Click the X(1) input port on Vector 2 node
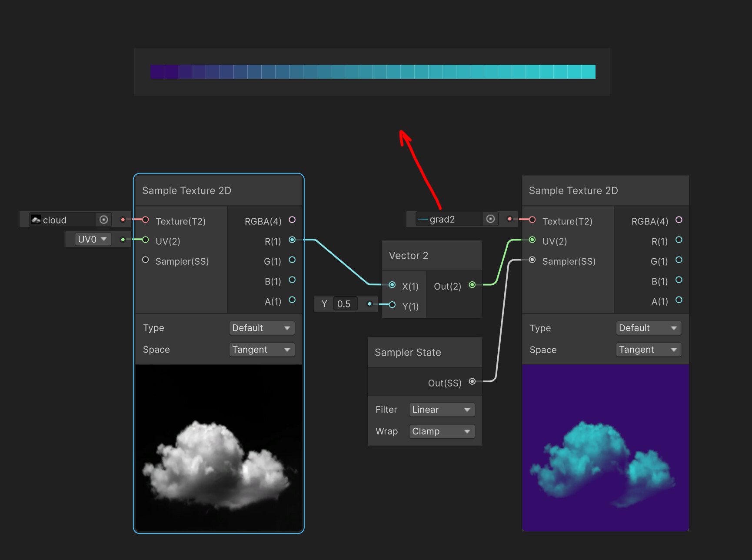This screenshot has height=560, width=752. point(393,285)
